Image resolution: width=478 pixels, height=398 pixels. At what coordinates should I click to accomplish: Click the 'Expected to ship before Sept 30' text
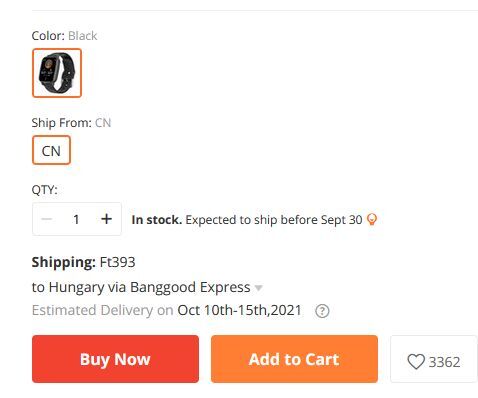point(274,220)
